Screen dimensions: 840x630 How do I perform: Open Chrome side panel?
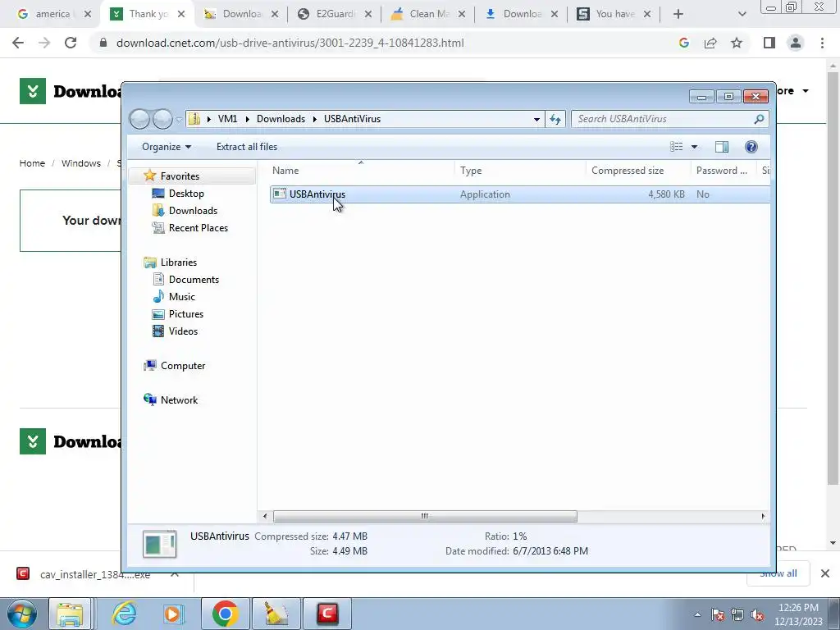pyautogui.click(x=769, y=43)
